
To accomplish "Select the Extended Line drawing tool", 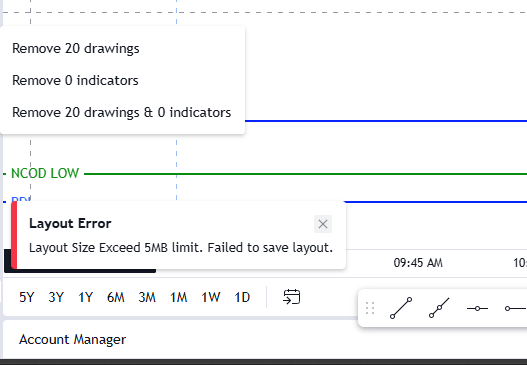I will point(439,308).
